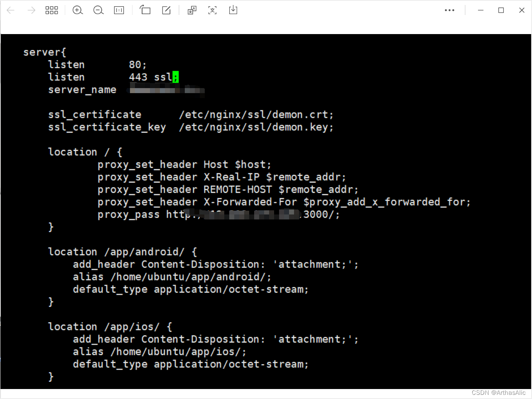Show image at actual 1:1 size
Screen dimensions: 532x399
point(119,10)
